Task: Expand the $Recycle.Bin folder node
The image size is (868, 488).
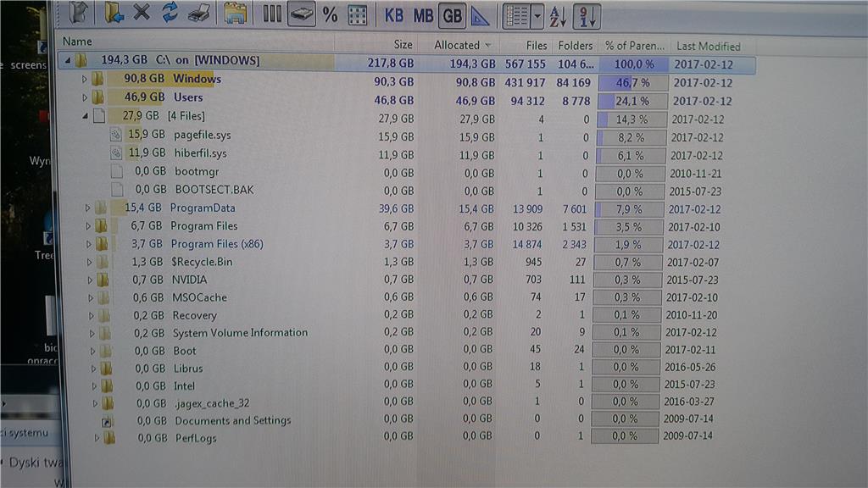Action: click(x=89, y=263)
